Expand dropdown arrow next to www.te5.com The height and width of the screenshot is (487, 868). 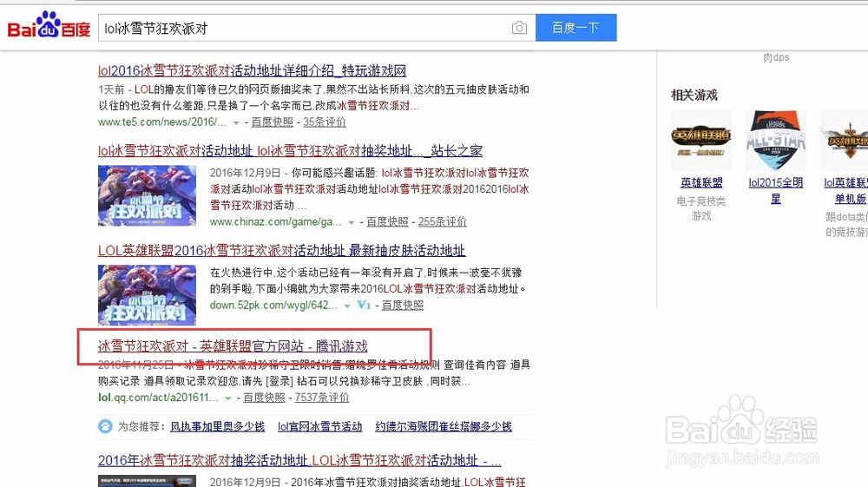(x=236, y=123)
